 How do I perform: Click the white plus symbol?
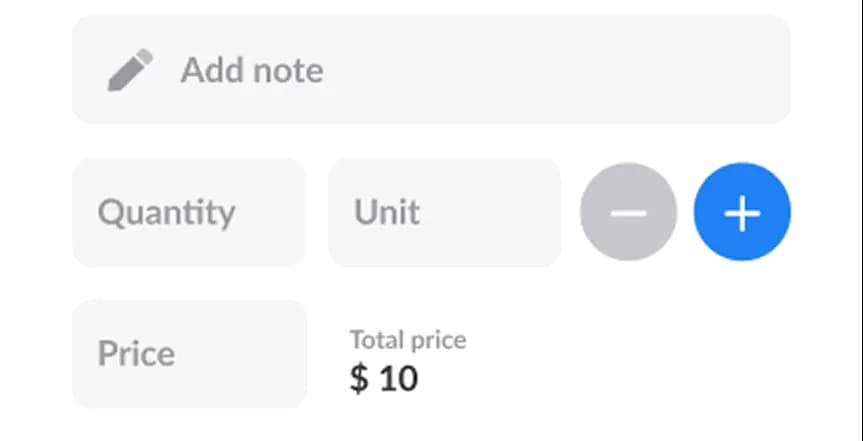(x=742, y=212)
